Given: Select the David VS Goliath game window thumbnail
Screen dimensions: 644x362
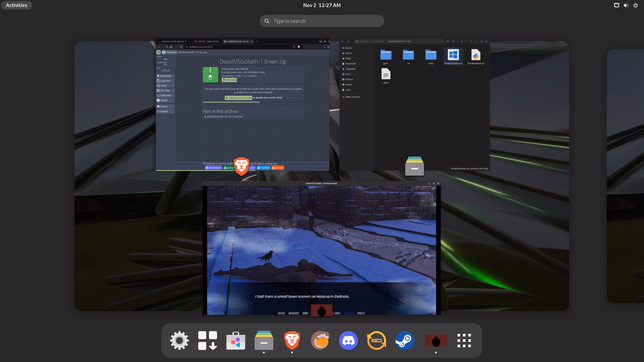Looking at the screenshot, I should pos(322,248).
